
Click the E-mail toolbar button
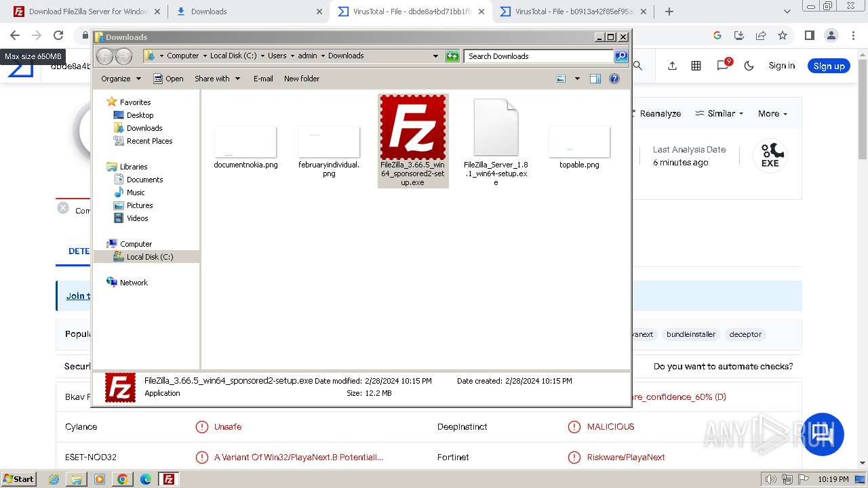pos(263,79)
